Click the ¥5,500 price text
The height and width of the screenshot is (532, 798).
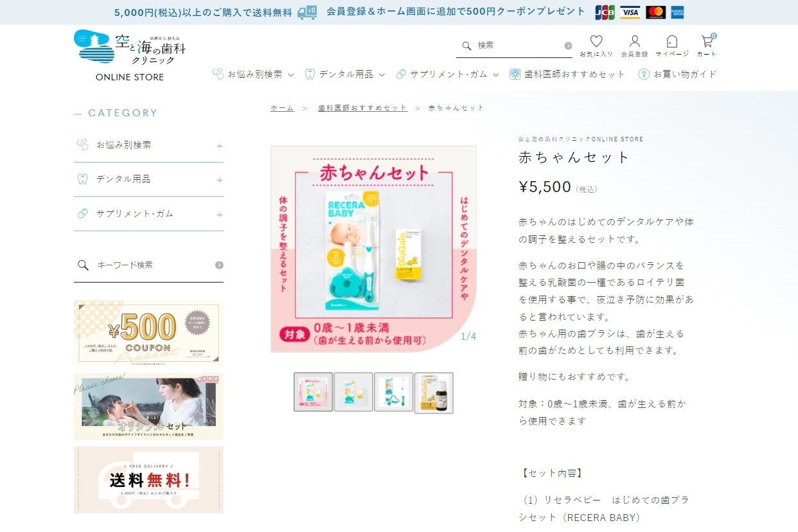point(545,187)
